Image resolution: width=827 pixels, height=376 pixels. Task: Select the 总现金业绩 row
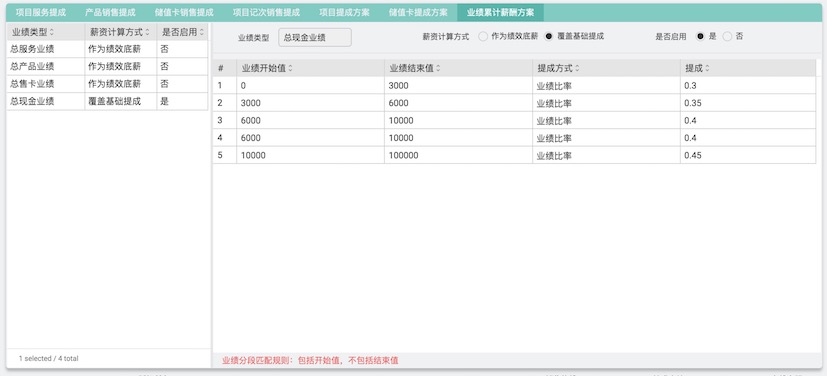[x=108, y=101]
